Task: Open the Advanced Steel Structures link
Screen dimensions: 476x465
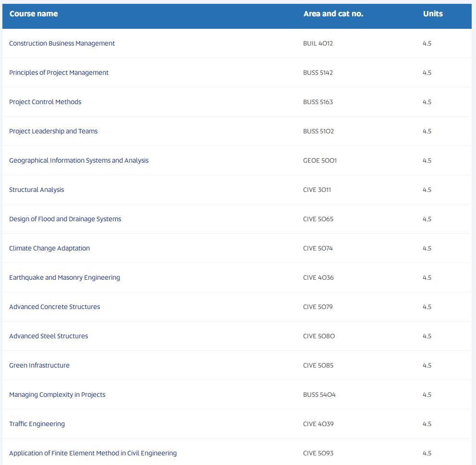Action: (49, 336)
